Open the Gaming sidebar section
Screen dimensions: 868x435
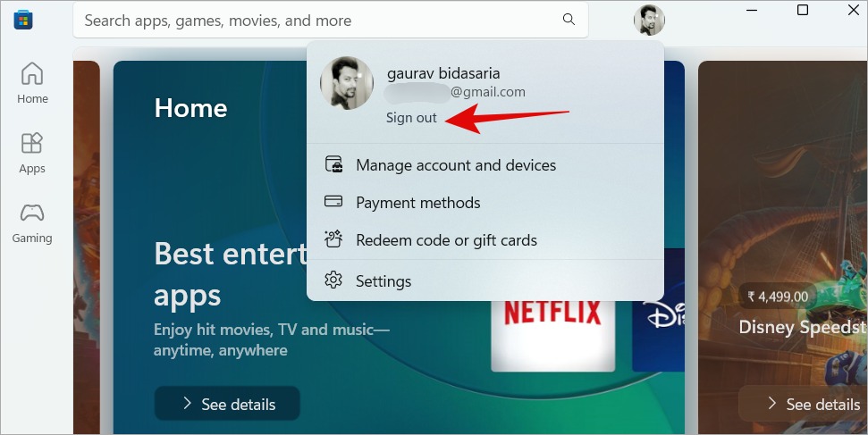coord(32,223)
